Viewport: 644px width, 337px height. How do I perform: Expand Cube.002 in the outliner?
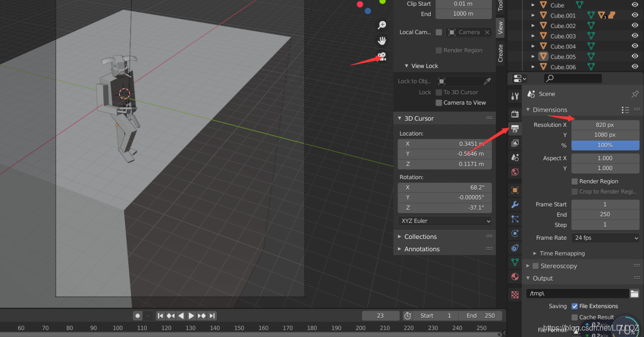tap(533, 26)
